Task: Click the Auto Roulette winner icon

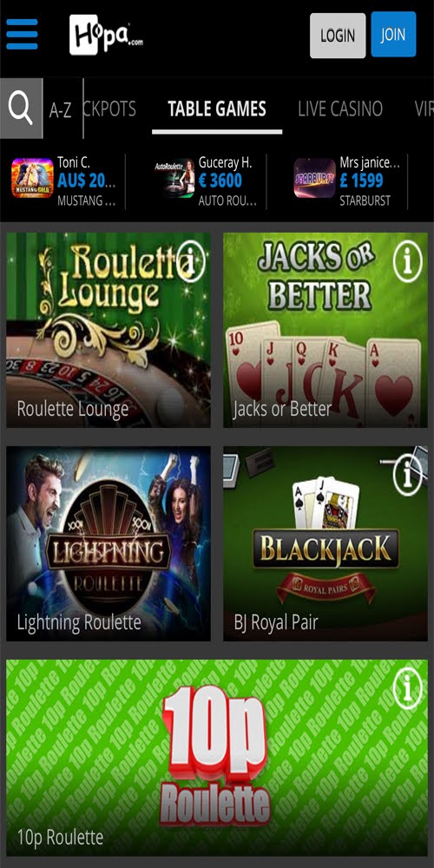Action: 174,178
